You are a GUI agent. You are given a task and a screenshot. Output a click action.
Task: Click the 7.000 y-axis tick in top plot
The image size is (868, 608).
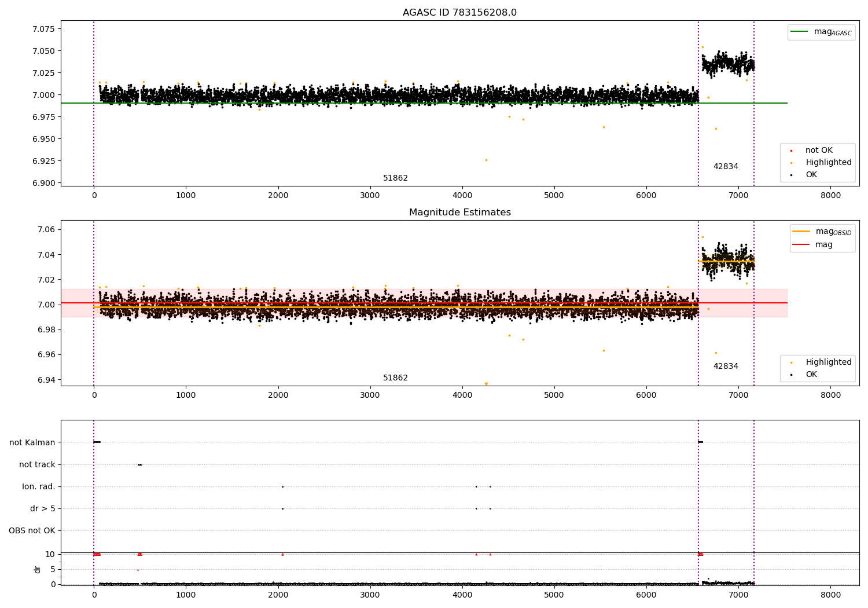43,95
